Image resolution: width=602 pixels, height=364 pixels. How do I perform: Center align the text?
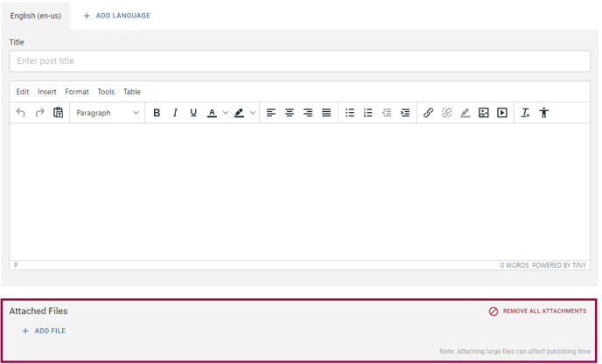point(290,113)
